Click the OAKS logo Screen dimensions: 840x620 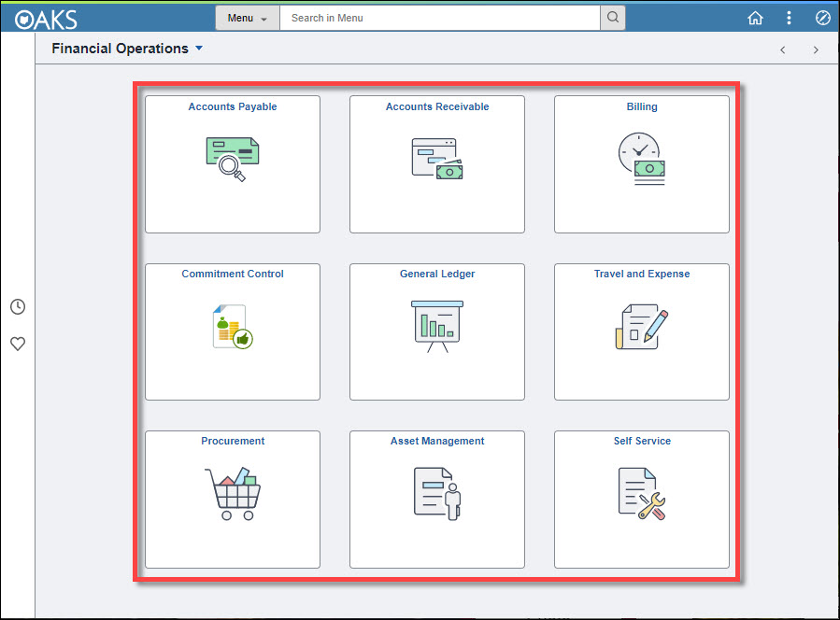(46, 20)
